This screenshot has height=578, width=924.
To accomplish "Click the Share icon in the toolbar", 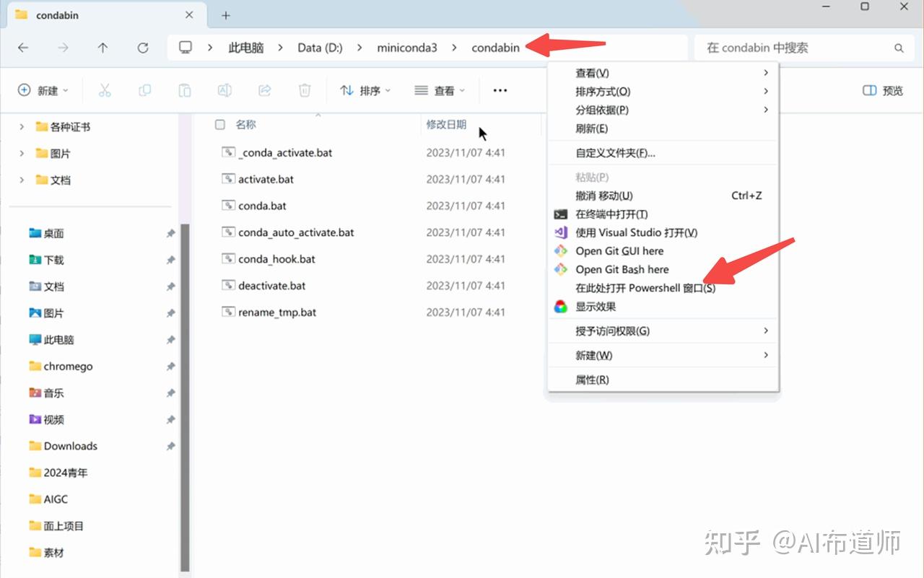I will [x=264, y=90].
